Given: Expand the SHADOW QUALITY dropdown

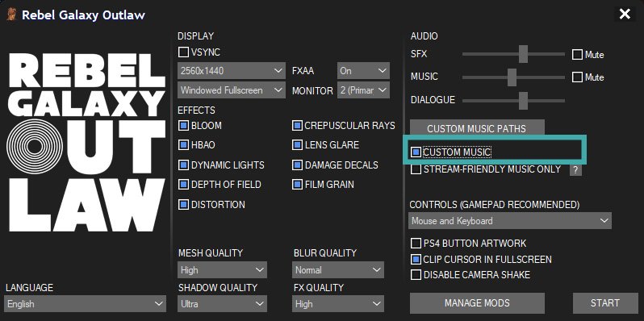Looking at the screenshot, I should pyautogui.click(x=223, y=304).
